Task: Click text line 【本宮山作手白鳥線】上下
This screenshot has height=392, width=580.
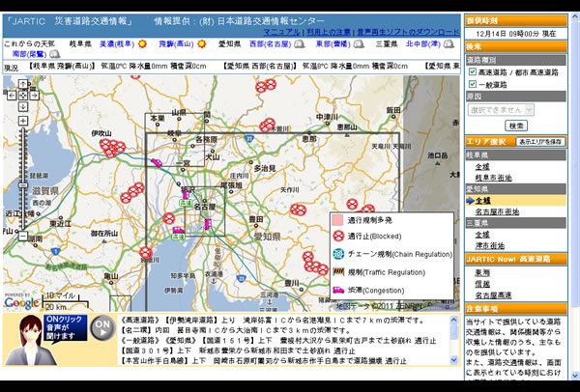Action: point(264,360)
